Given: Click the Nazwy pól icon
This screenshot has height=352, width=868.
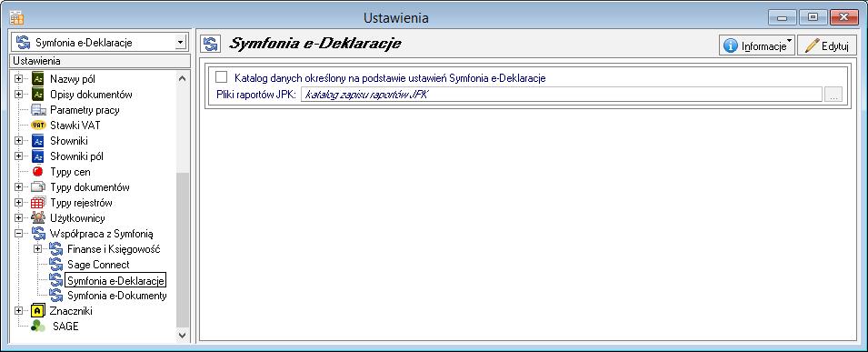Looking at the screenshot, I should coord(37,79).
